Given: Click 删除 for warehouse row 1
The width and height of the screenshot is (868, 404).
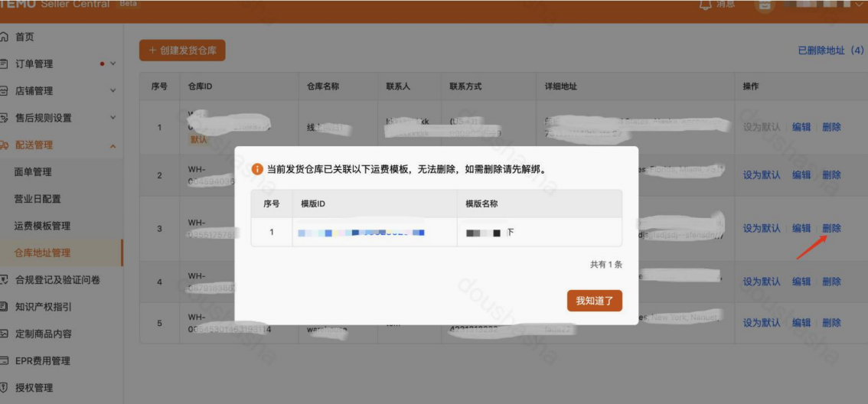Looking at the screenshot, I should pyautogui.click(x=831, y=127).
